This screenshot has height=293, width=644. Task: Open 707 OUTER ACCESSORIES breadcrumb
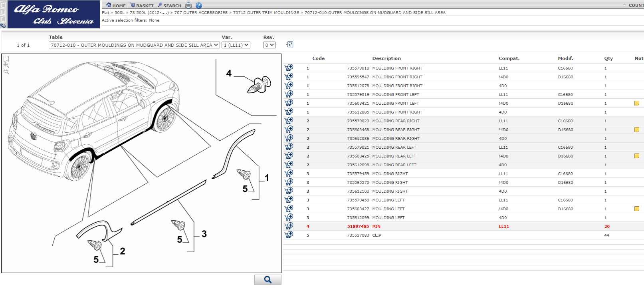[201, 13]
